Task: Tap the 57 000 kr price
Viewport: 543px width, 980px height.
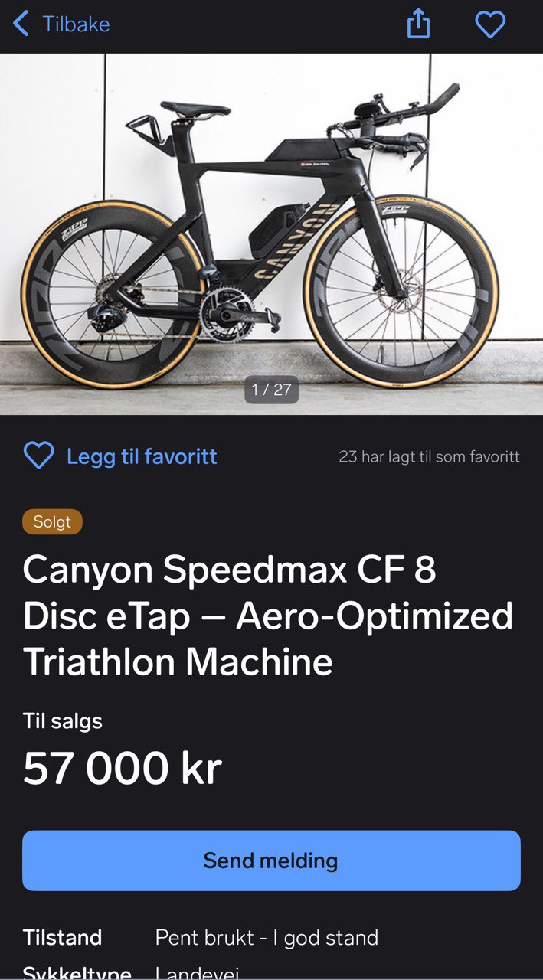Action: pyautogui.click(x=123, y=768)
